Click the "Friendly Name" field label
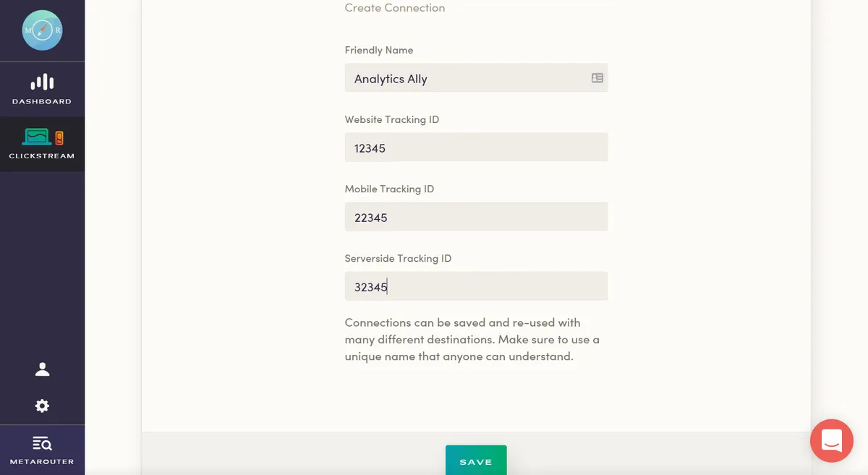Viewport: 868px width, 475px height. [x=379, y=50]
